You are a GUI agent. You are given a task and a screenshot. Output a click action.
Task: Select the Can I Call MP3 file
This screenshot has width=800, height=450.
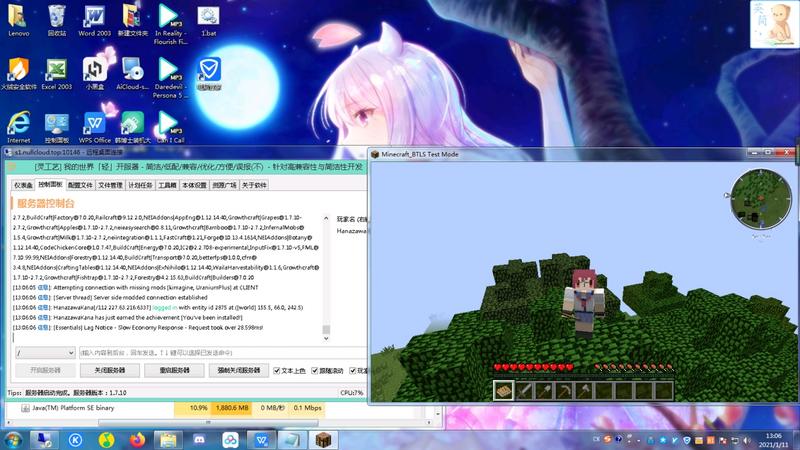[170, 128]
